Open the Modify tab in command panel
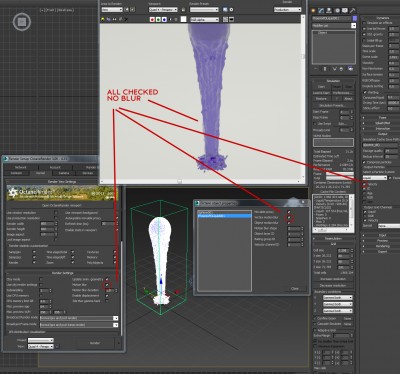The width and height of the screenshot is (400, 374). tap(321, 11)
